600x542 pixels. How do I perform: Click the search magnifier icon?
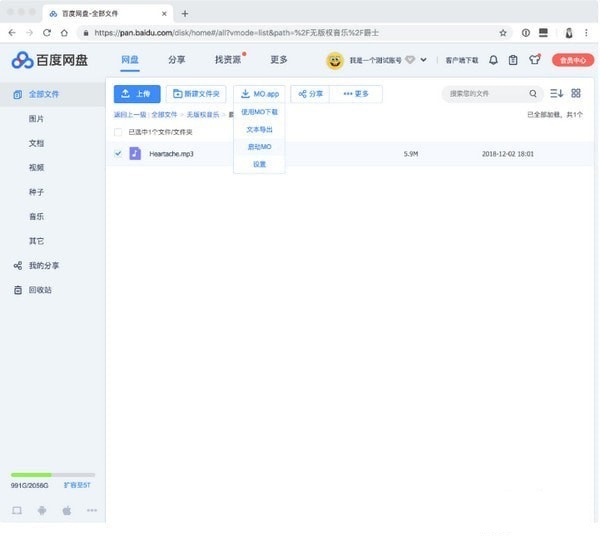(533, 93)
